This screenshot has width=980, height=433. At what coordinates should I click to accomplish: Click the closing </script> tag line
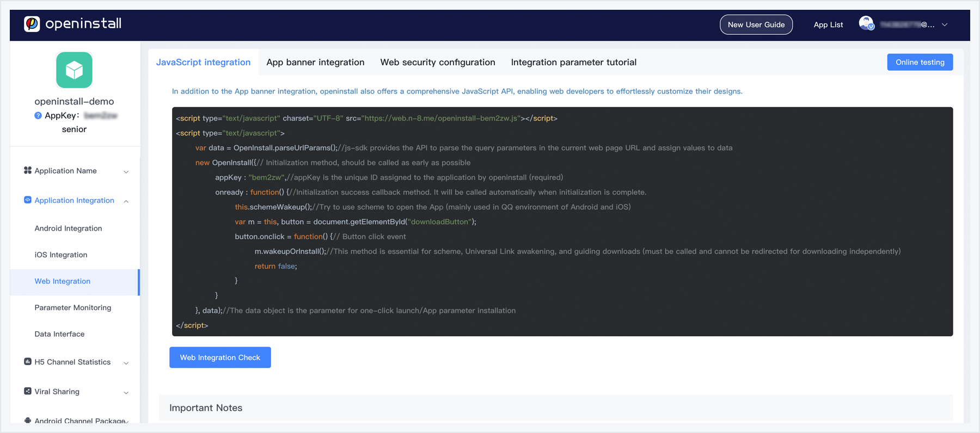(x=192, y=325)
